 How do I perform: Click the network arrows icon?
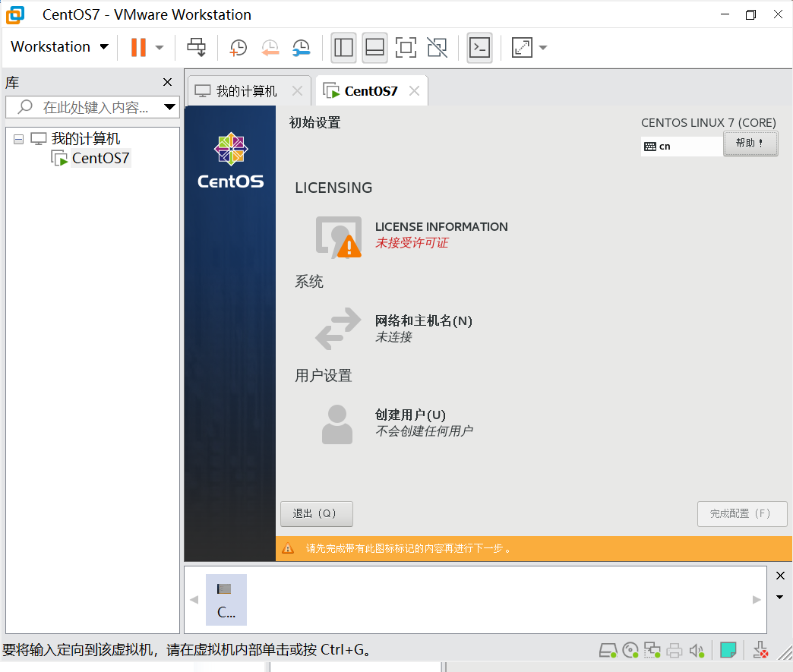click(x=338, y=329)
